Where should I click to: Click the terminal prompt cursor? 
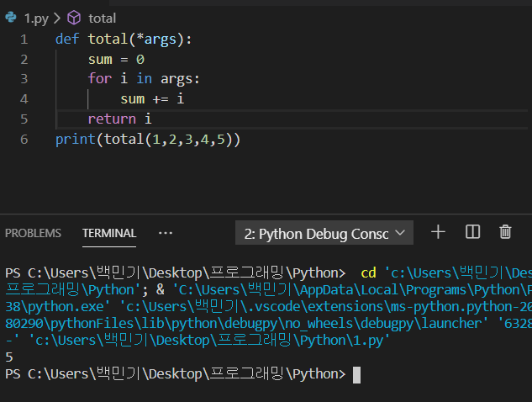click(356, 374)
